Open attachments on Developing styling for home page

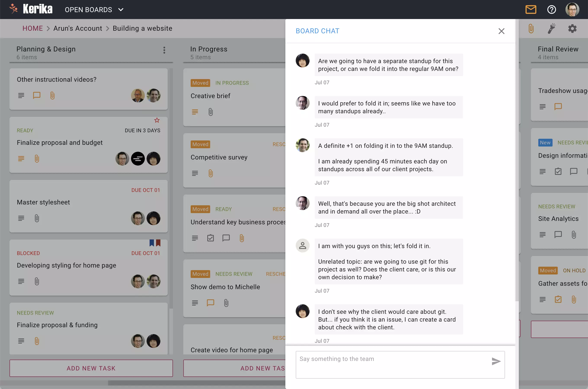(x=37, y=281)
